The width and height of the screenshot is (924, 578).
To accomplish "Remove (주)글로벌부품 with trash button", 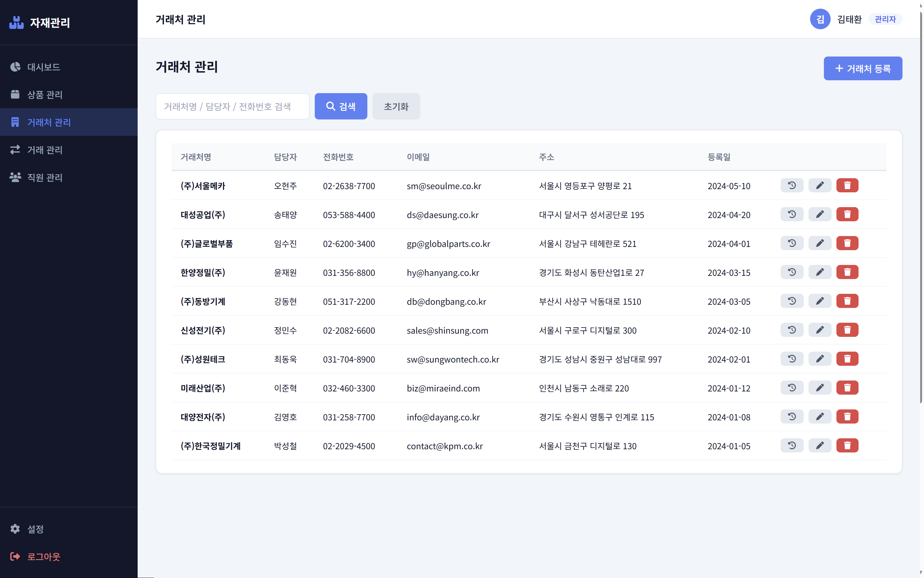I will click(x=847, y=243).
